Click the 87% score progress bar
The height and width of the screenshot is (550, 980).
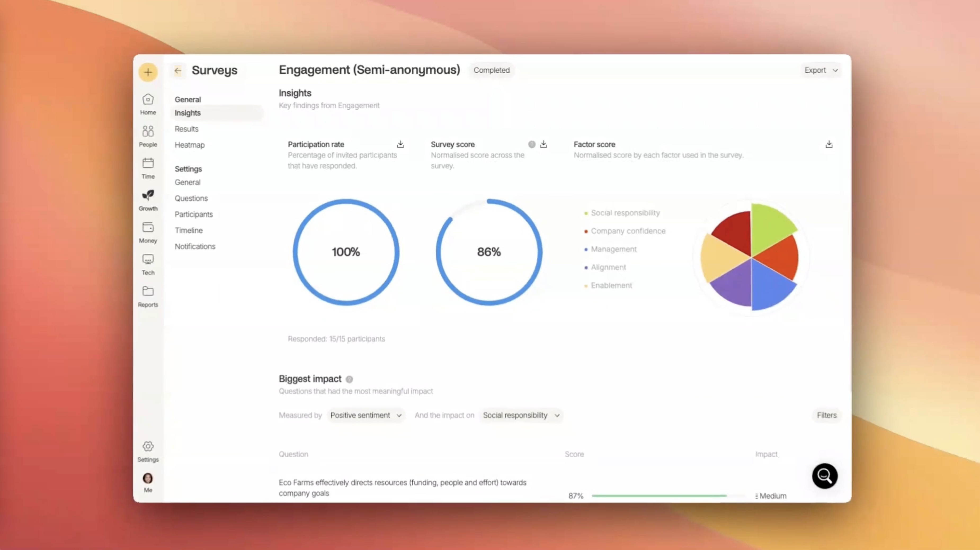pos(669,496)
